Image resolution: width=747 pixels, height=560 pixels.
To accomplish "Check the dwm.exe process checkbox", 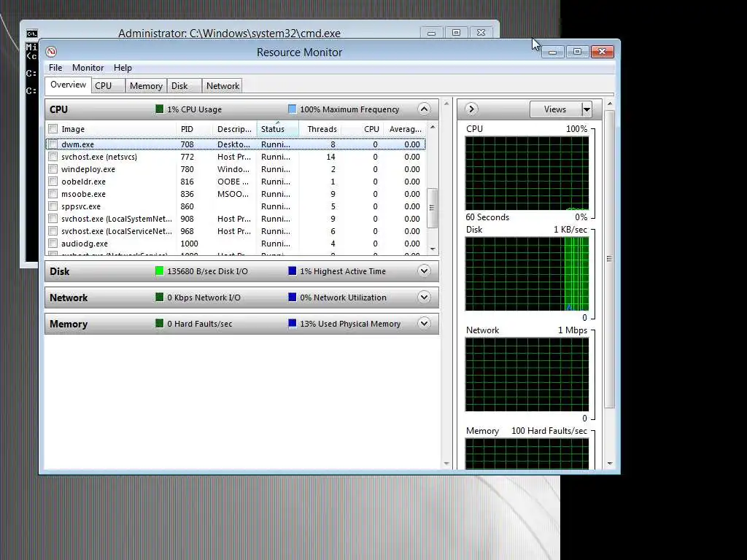I will pyautogui.click(x=53, y=144).
